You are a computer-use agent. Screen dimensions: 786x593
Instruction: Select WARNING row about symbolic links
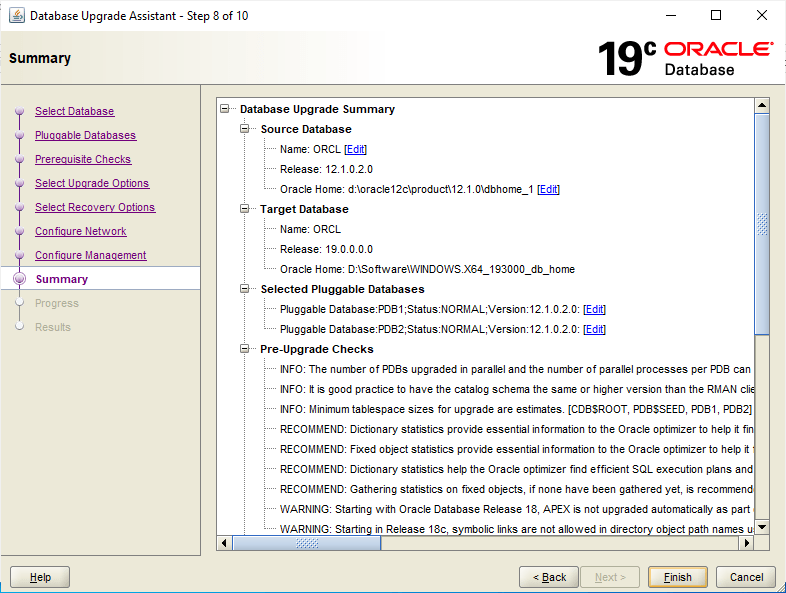tap(516, 529)
